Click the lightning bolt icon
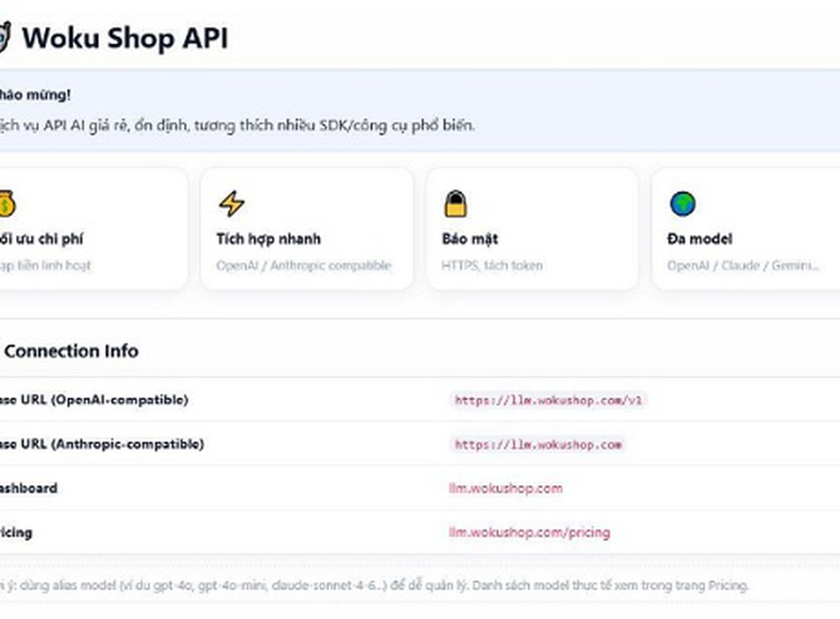Viewport: 840px width, 619px height. pos(232,203)
